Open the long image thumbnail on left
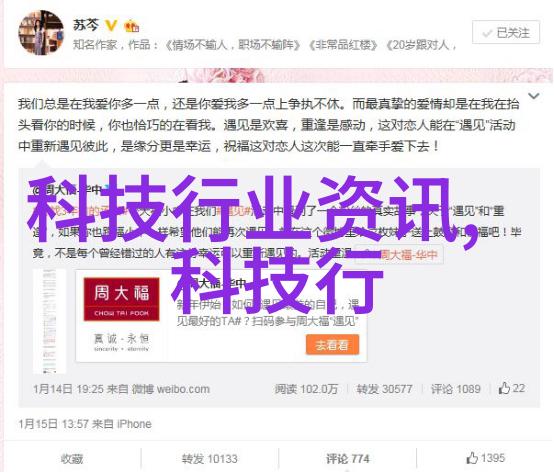The width and height of the screenshot is (554, 473). tap(49, 321)
